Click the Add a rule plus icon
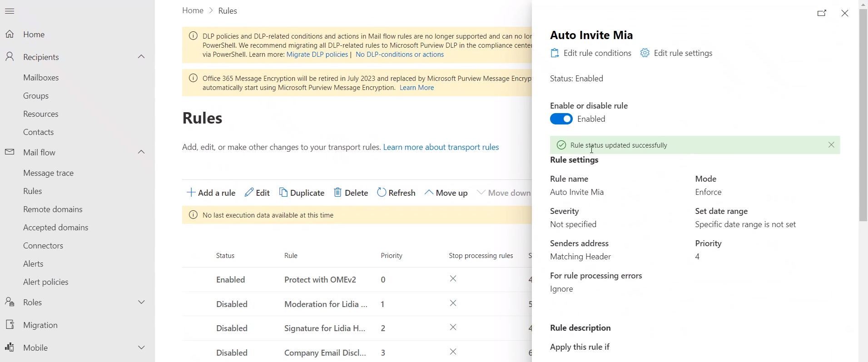 click(191, 193)
